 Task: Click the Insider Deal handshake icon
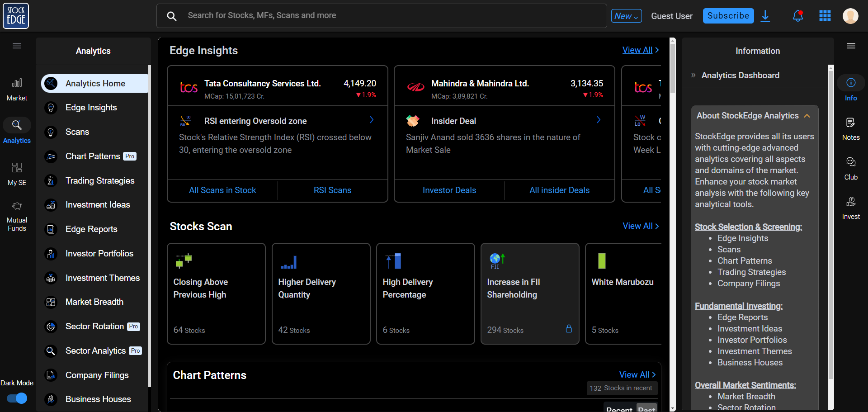pyautogui.click(x=413, y=121)
